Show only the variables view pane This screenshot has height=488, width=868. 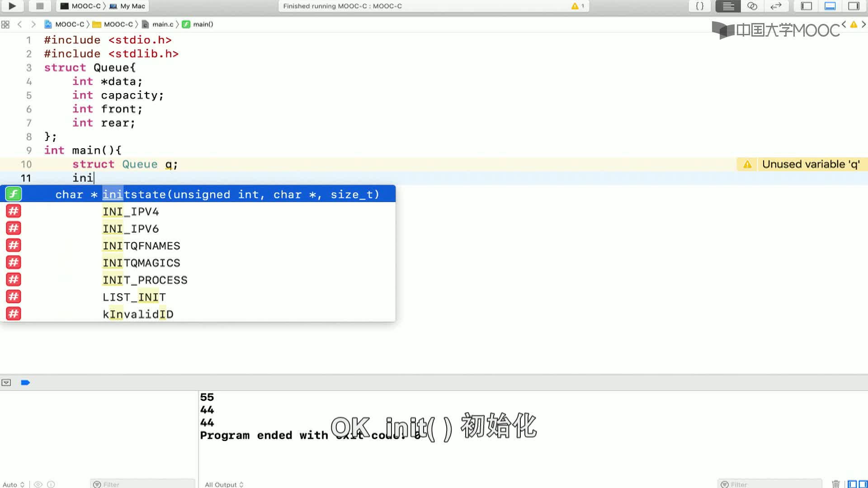coord(852,484)
